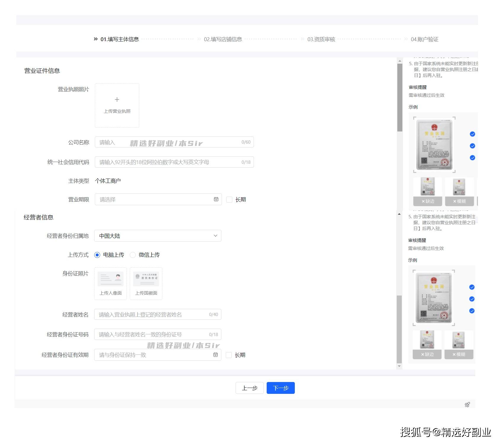Select the 微信上传 radio option
This screenshot has width=504, height=443.
click(x=133, y=255)
